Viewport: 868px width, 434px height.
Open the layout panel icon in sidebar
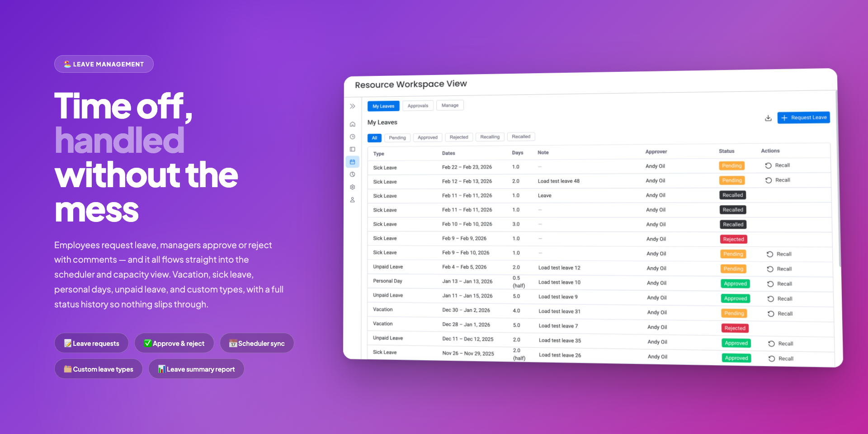point(352,149)
